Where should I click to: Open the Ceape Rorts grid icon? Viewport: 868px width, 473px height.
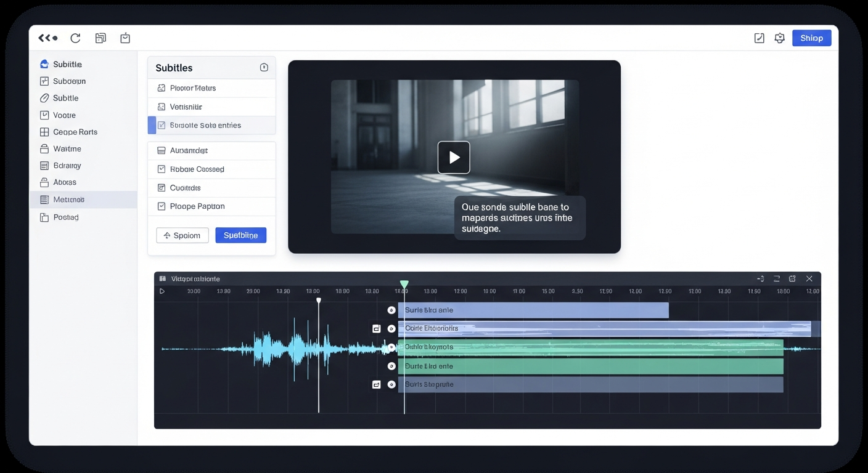(43, 132)
